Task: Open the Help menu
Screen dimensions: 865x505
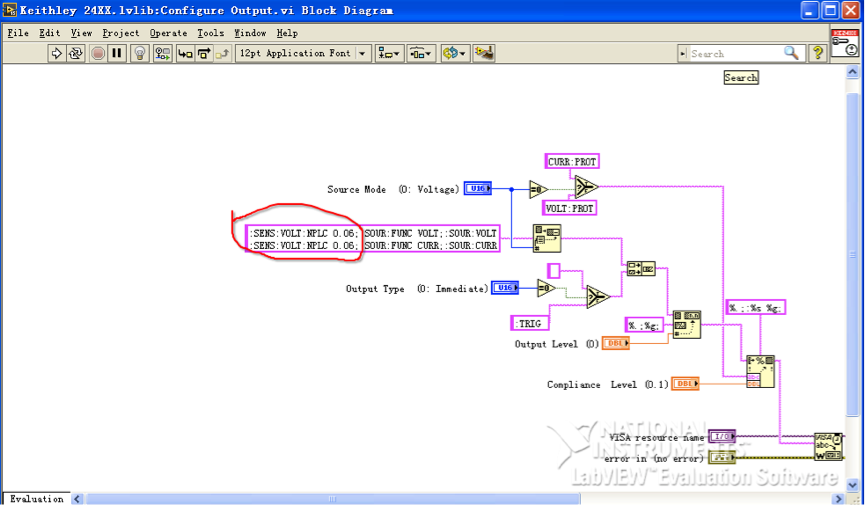Action: tap(287, 33)
